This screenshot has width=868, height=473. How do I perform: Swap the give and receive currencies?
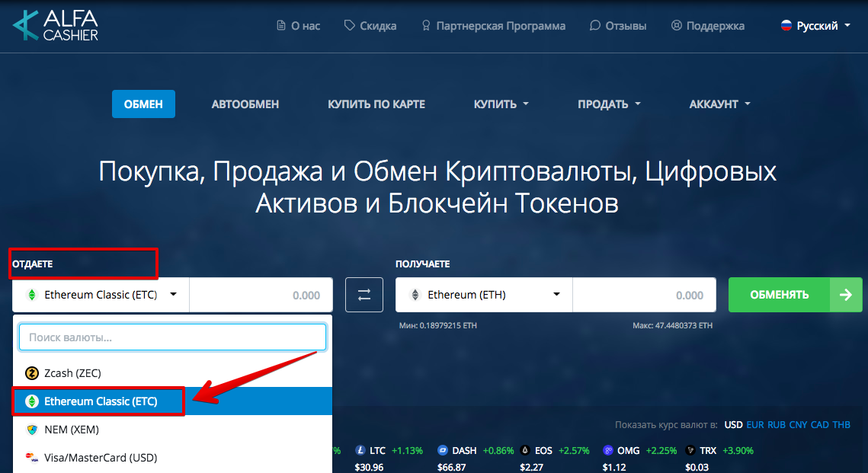coord(364,295)
